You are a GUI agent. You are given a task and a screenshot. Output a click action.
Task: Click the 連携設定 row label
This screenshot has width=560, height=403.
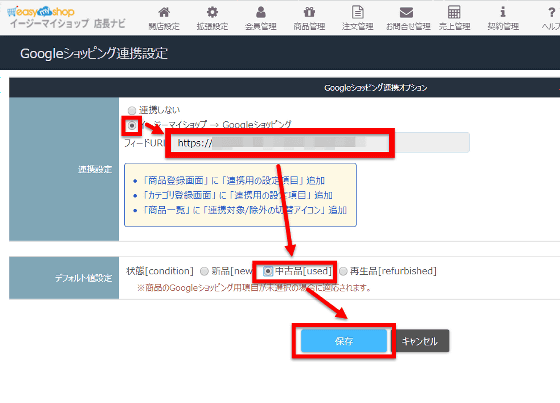(x=95, y=169)
